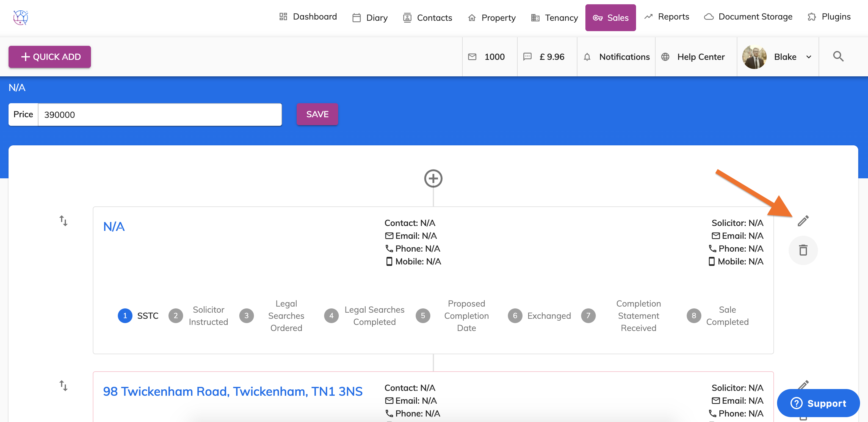Open the Notifications bell menu
The width and height of the screenshot is (868, 422).
coord(617,56)
